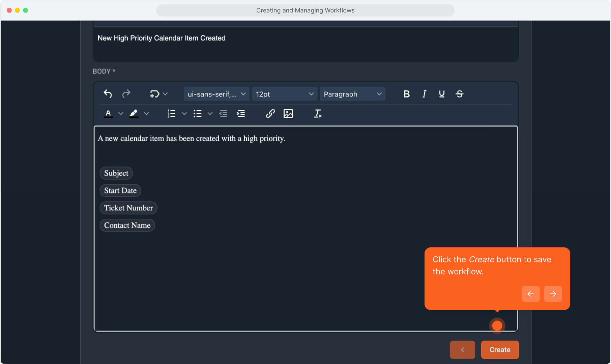Decrease indent of the text

click(223, 114)
